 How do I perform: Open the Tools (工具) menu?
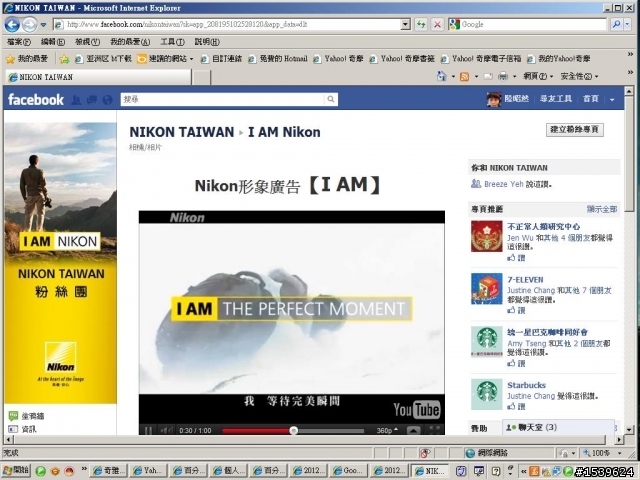(x=172, y=42)
